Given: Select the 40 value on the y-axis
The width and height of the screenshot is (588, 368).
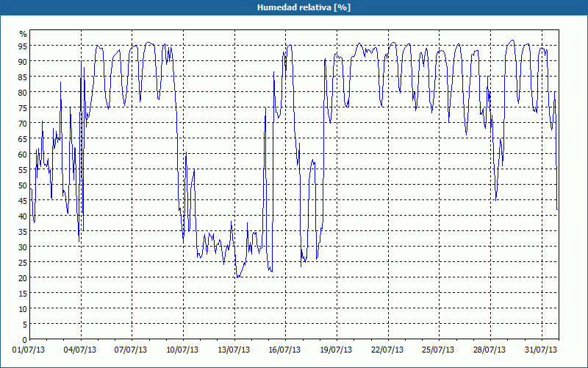Looking at the screenshot, I should point(23,216).
